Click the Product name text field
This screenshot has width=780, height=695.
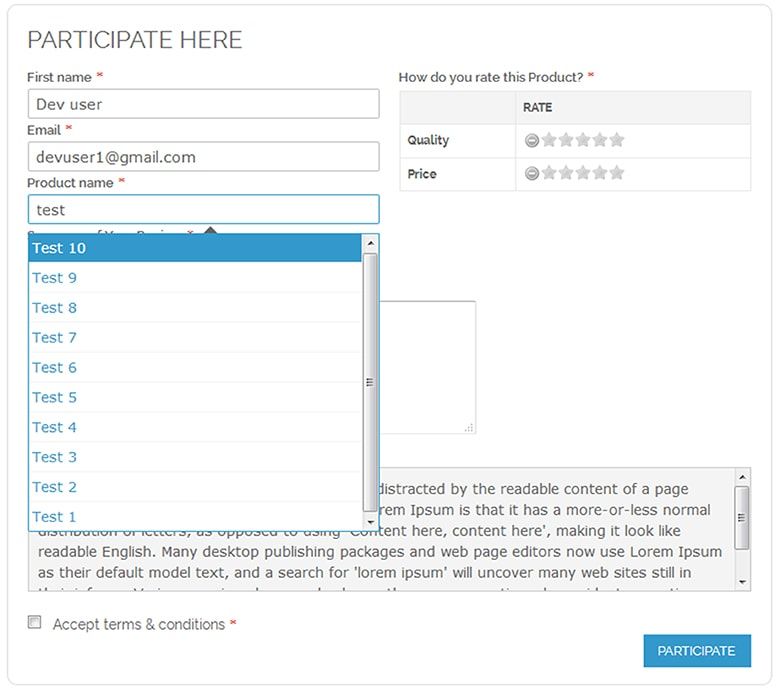pyautogui.click(x=203, y=210)
